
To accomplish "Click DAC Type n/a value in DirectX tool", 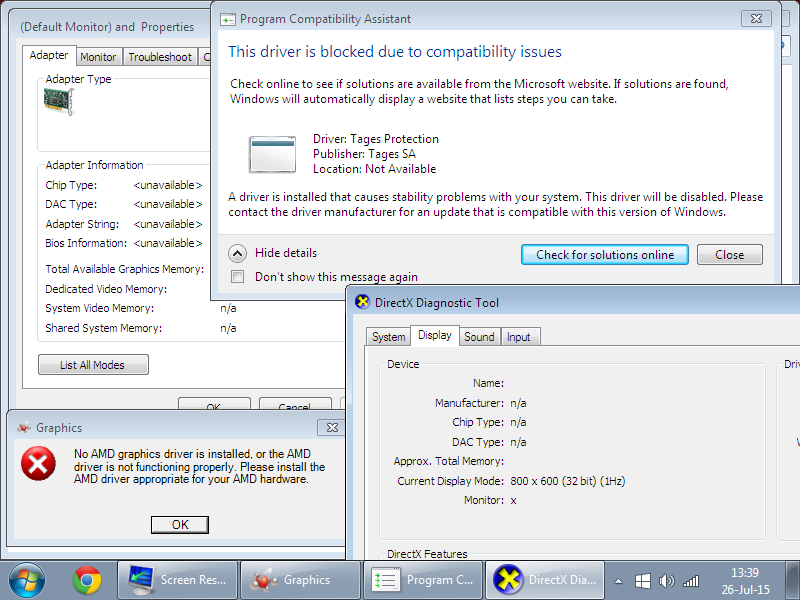I will point(518,442).
